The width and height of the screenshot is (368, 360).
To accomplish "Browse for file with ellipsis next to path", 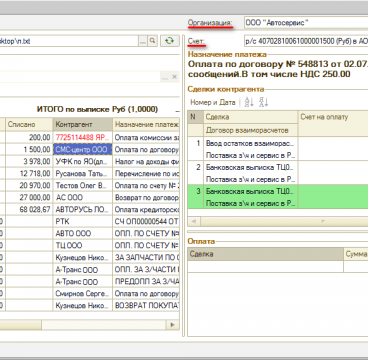I will (143, 41).
